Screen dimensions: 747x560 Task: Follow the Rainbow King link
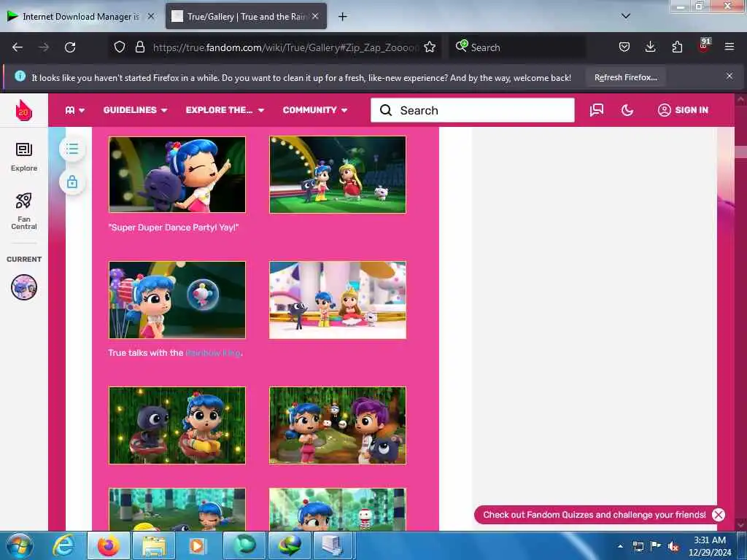[x=213, y=353]
